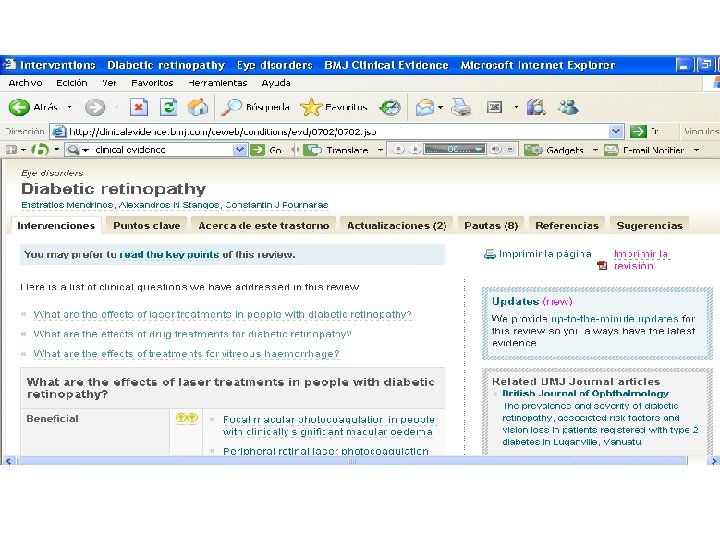720x540 pixels.
Task: Click the page icon in address bar
Action: click(x=59, y=132)
